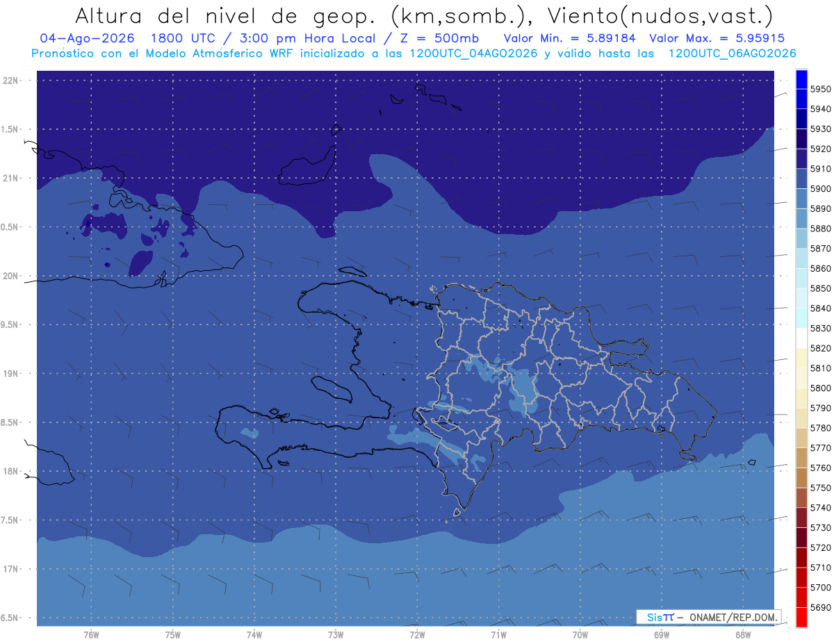Click the '75W' longitude axis label

click(173, 634)
